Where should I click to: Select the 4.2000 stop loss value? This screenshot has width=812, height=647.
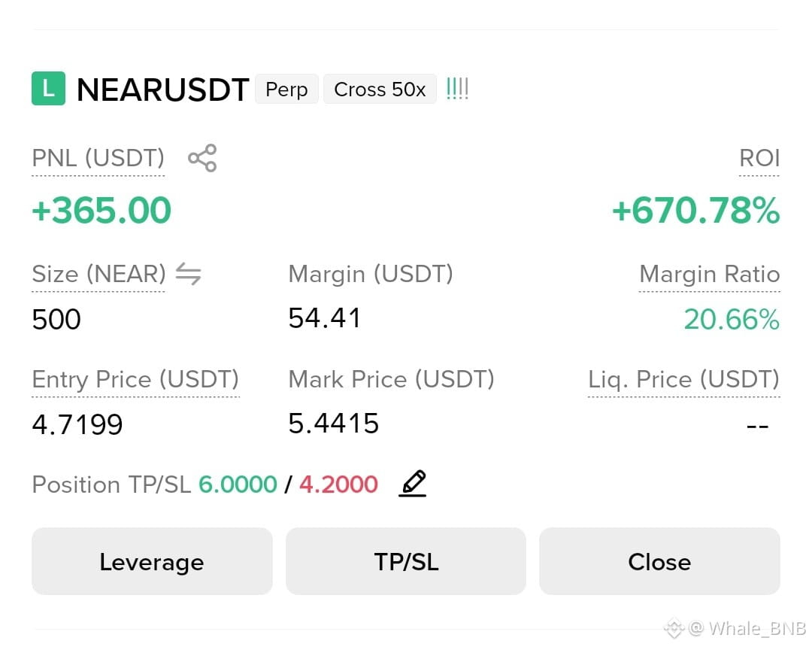[x=338, y=484]
